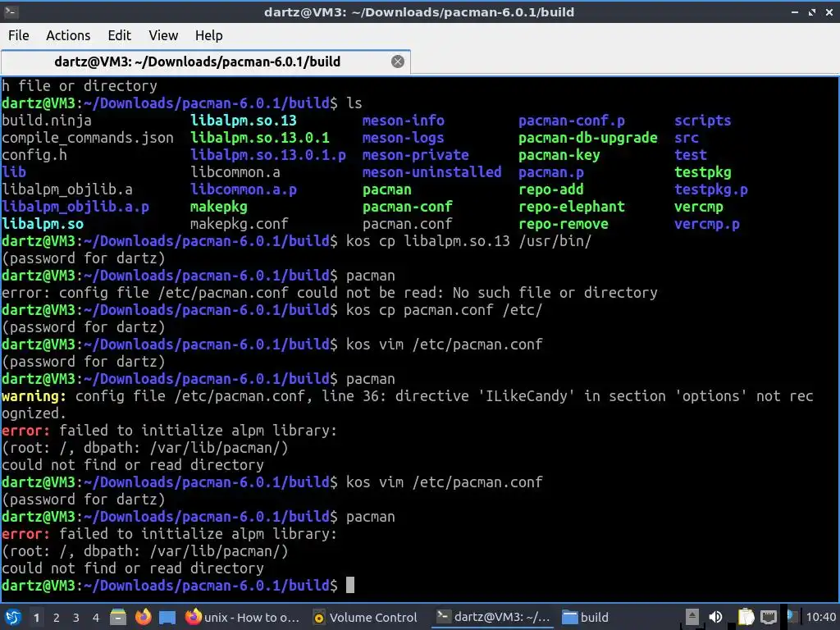Switch to the Volume Control window
This screenshot has height=630, width=840.
365,617
